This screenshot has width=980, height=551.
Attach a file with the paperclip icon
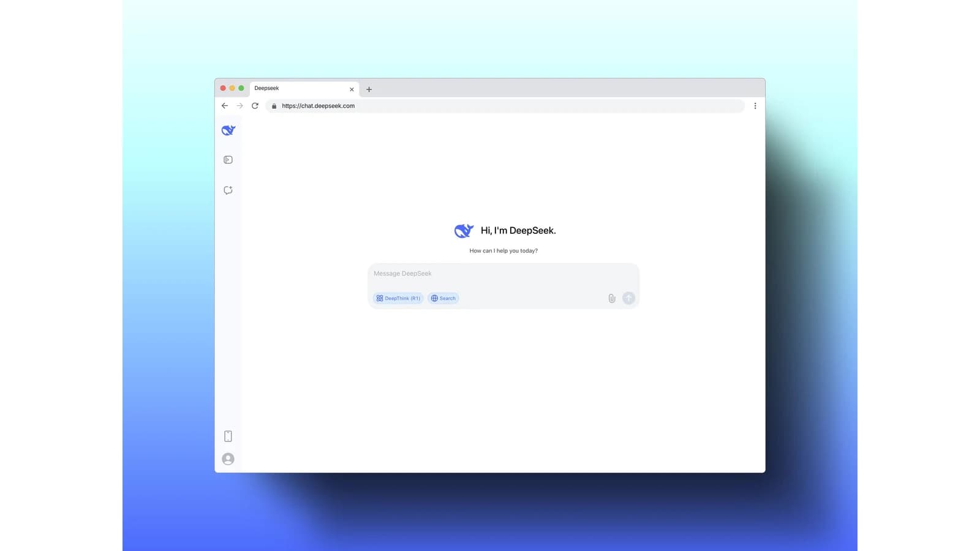pos(611,298)
